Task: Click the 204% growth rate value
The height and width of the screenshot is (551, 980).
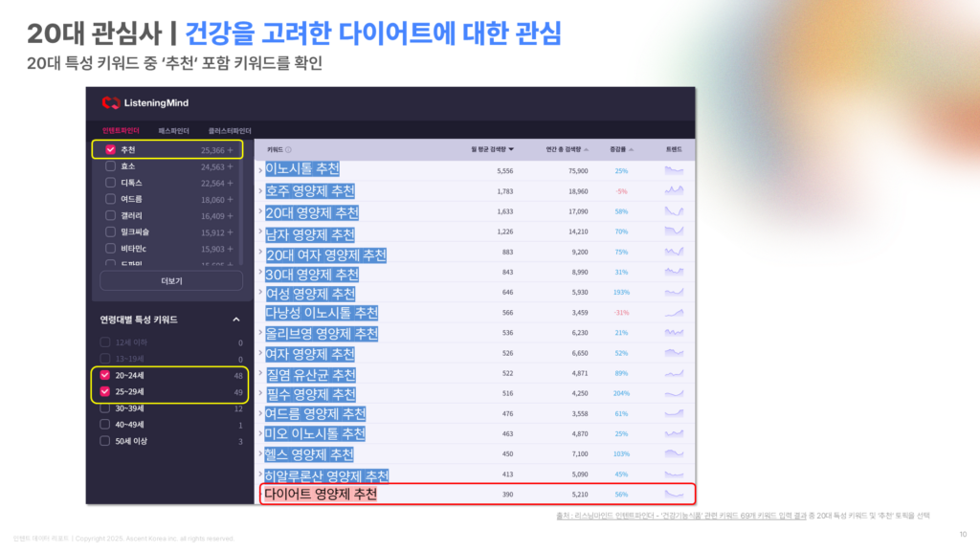Action: tap(621, 393)
